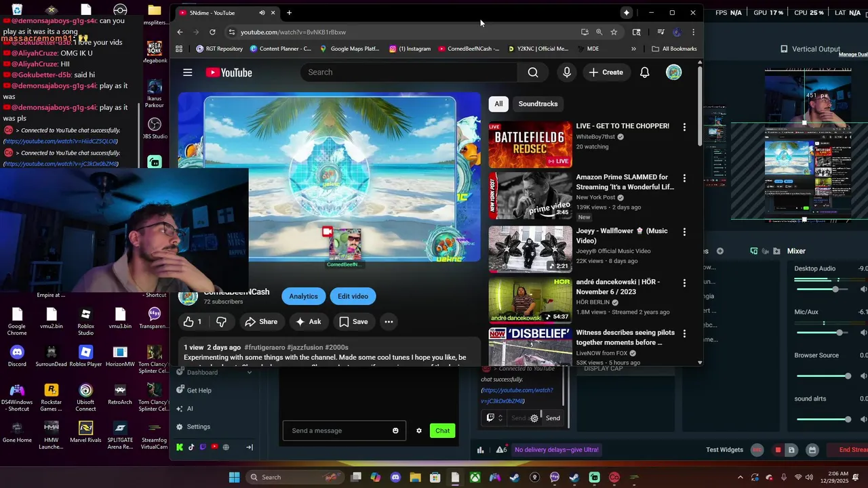This screenshot has height=488, width=868.
Task: Open chat settings gear beside Chat button
Action: pyautogui.click(x=419, y=430)
